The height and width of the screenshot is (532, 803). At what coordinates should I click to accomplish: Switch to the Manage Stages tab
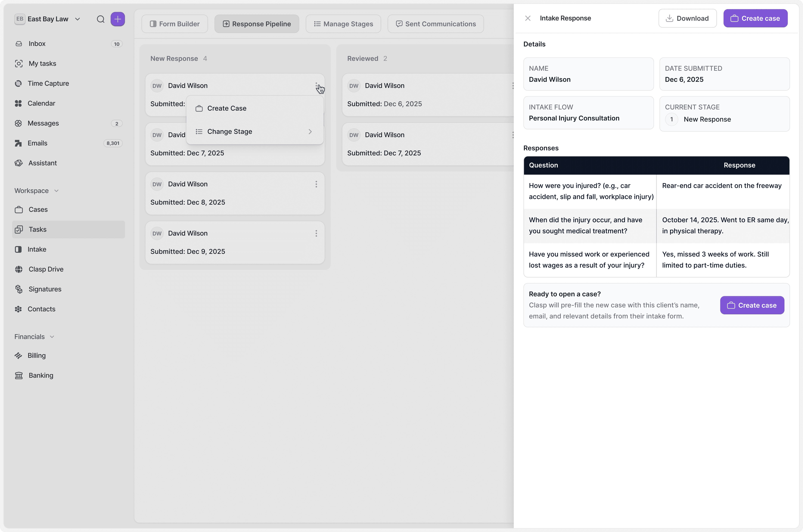tap(343, 24)
